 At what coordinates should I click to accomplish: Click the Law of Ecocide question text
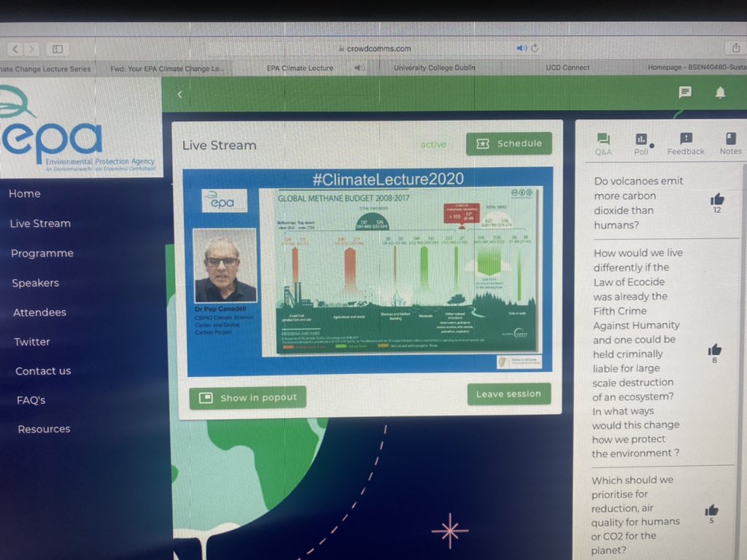638,353
